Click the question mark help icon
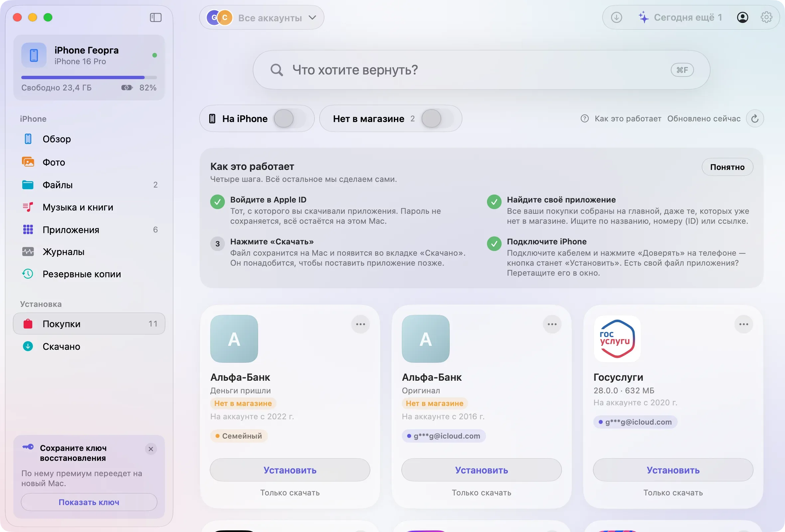 585,118
